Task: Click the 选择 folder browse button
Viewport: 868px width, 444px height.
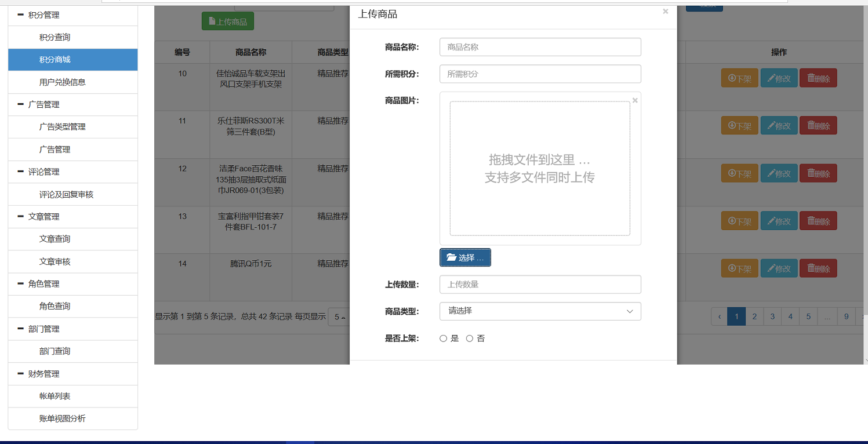Action: click(465, 258)
